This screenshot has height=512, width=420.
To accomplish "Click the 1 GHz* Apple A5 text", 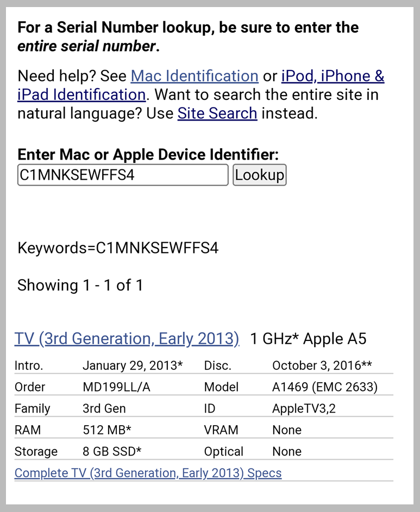I will click(x=308, y=339).
